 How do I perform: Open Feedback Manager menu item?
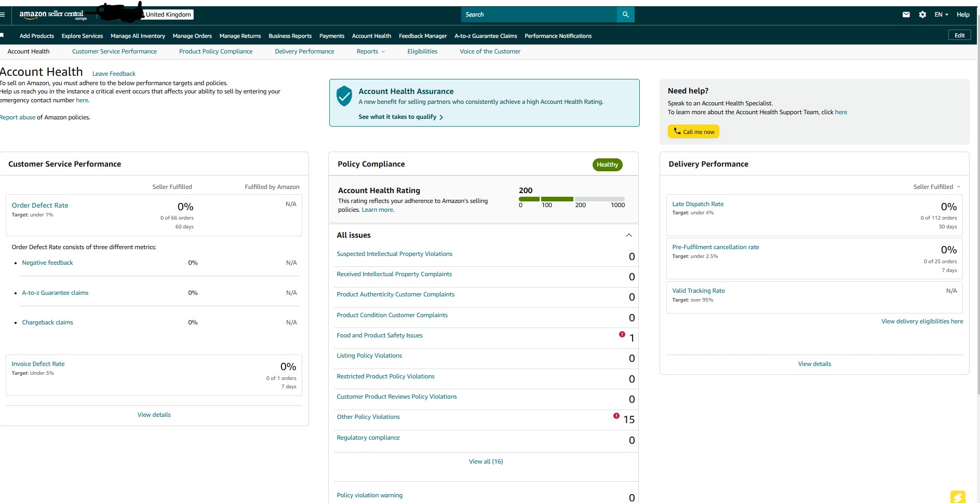coord(423,36)
